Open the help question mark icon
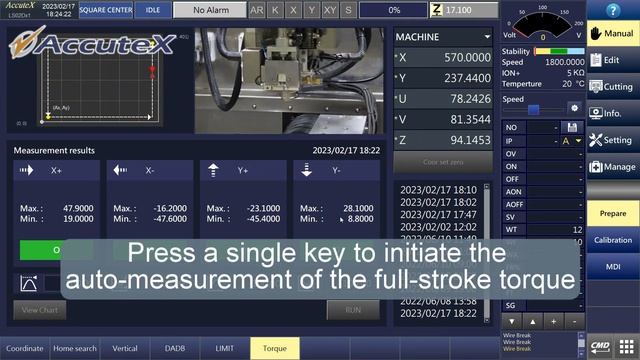Viewport: 640px width, 360px height. [x=613, y=10]
